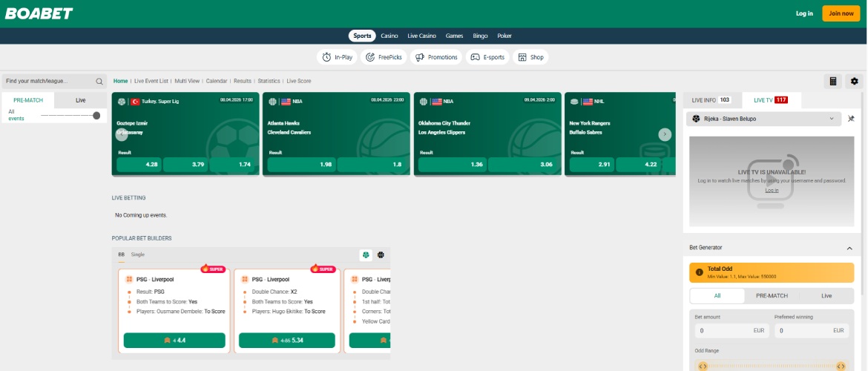Click the pin icon beside match selector
The image size is (868, 371).
coord(852,119)
